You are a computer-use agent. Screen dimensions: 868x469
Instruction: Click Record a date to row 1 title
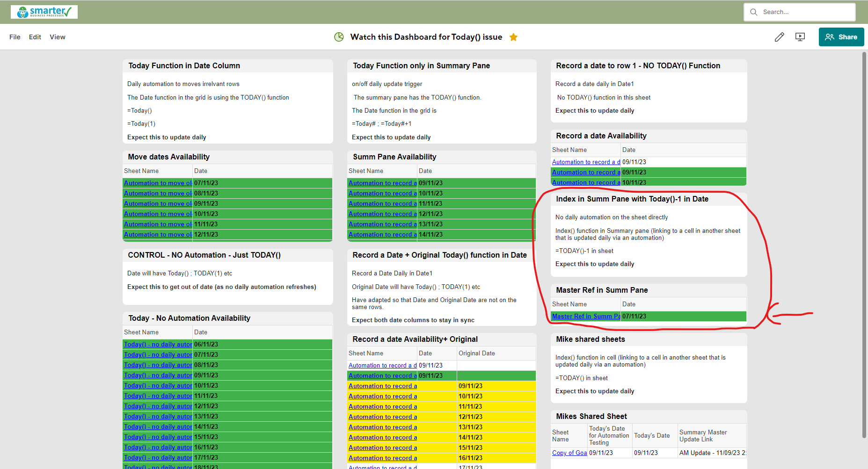[x=638, y=66]
